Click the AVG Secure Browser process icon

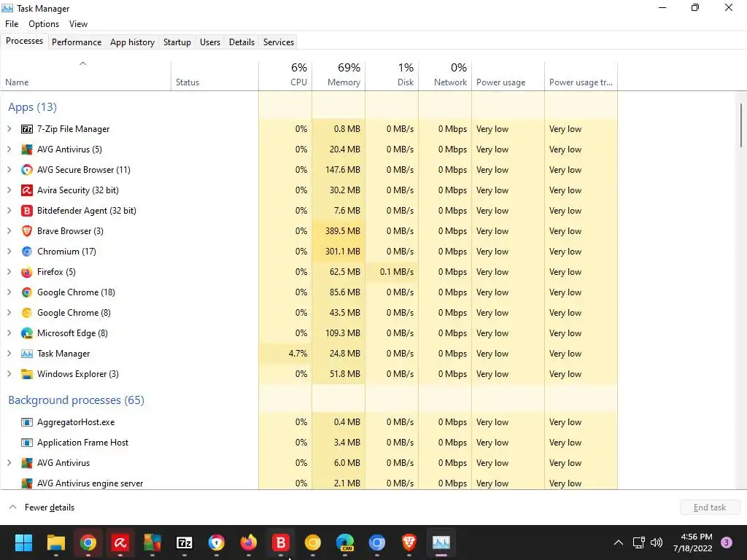[x=27, y=170]
